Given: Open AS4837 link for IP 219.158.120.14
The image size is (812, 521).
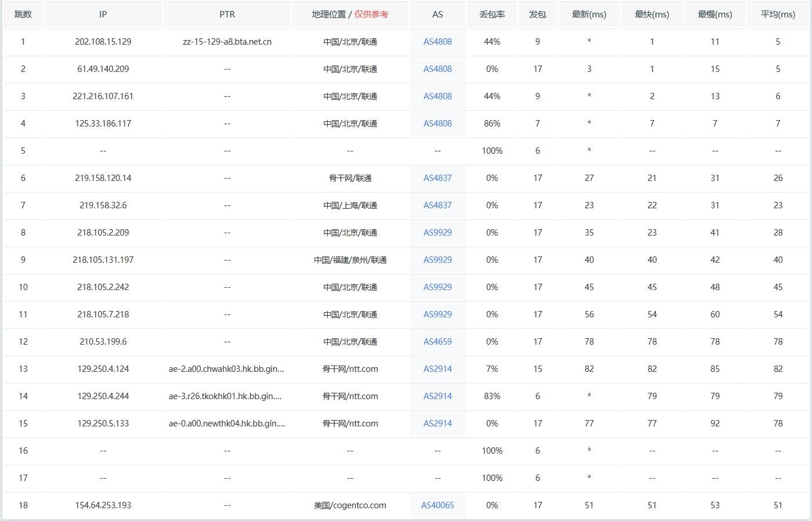Looking at the screenshot, I should click(437, 178).
